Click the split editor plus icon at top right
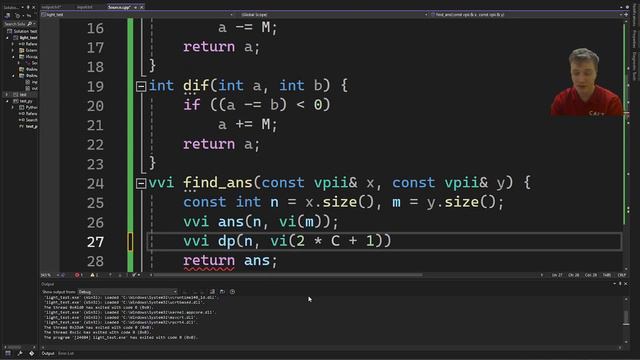The width and height of the screenshot is (640, 360). click(627, 15)
